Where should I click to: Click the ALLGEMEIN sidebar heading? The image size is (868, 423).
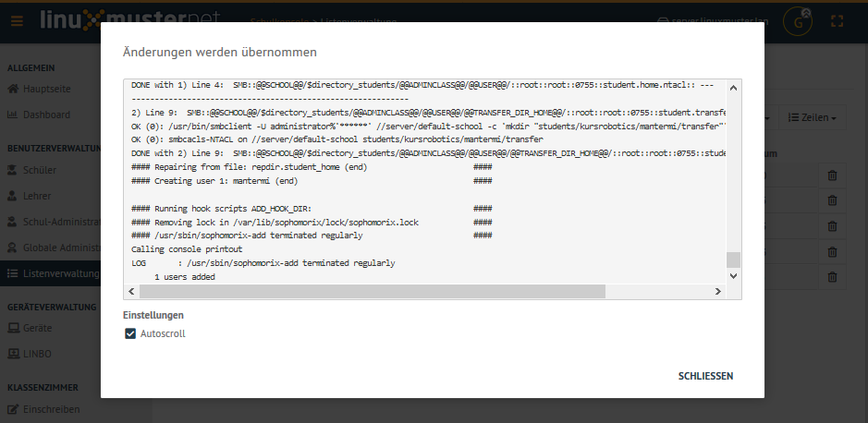click(x=31, y=68)
